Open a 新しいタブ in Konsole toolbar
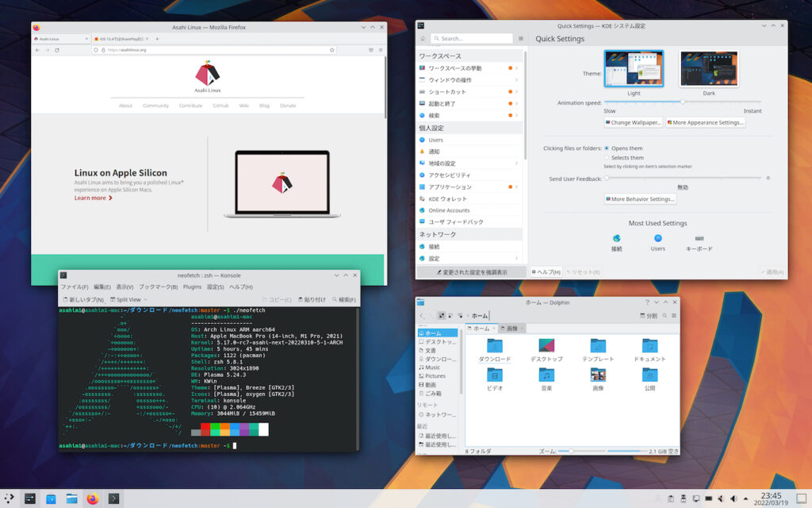This screenshot has width=812, height=508. [86, 299]
